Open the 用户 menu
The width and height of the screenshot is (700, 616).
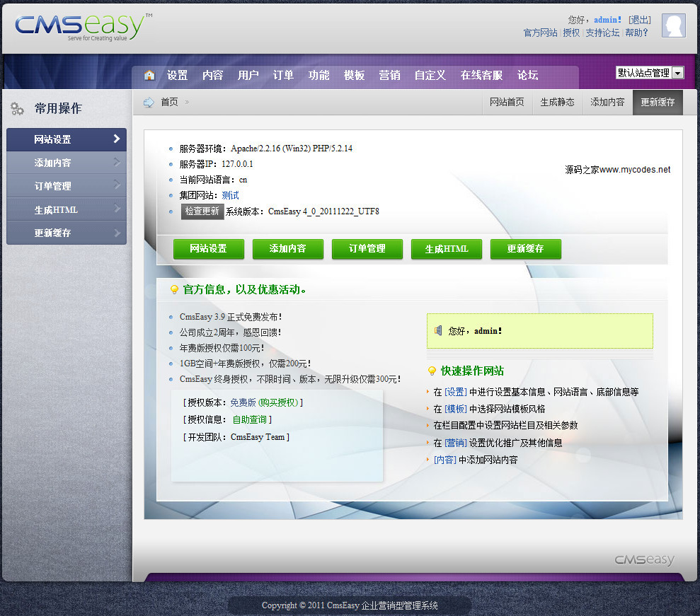248,75
